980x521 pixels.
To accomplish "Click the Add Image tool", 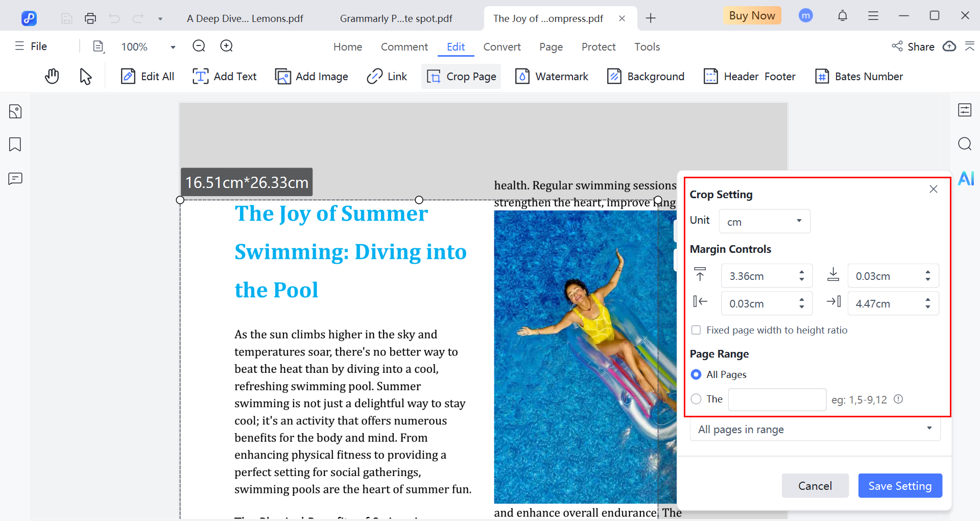I will point(312,77).
